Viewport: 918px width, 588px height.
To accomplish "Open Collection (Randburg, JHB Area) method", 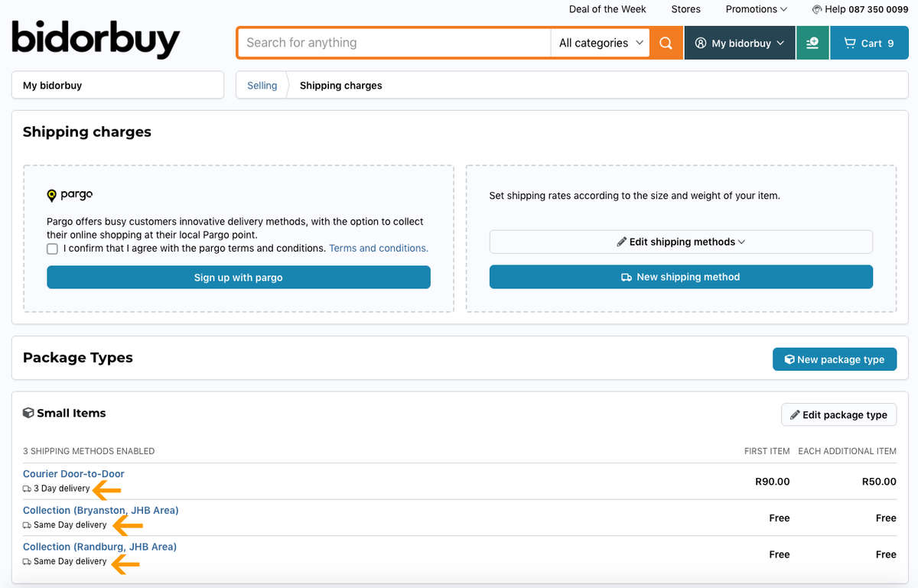I will (99, 547).
